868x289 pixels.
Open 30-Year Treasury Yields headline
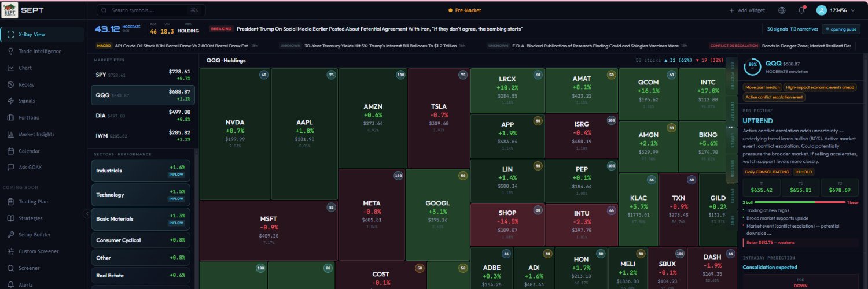click(x=380, y=45)
